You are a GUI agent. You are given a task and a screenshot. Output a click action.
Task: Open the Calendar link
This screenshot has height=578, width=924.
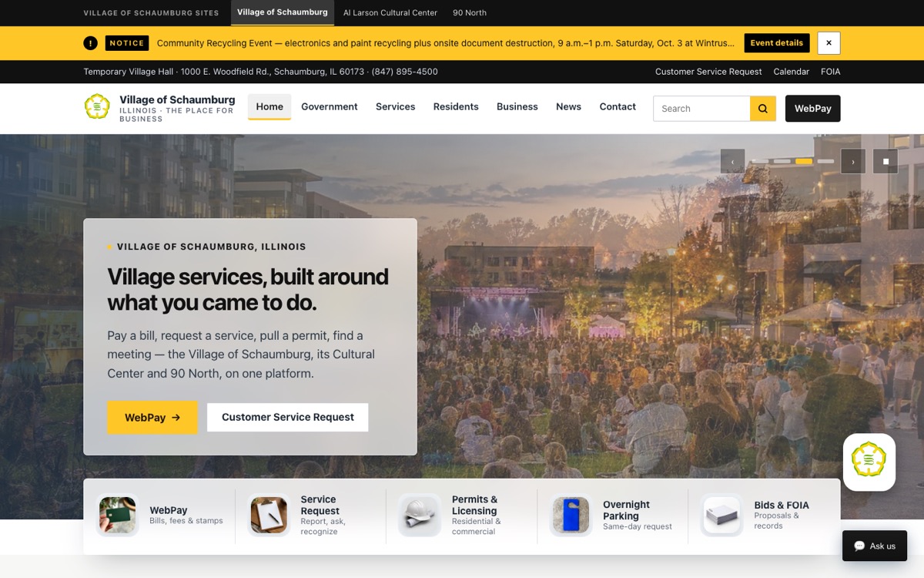click(x=792, y=72)
